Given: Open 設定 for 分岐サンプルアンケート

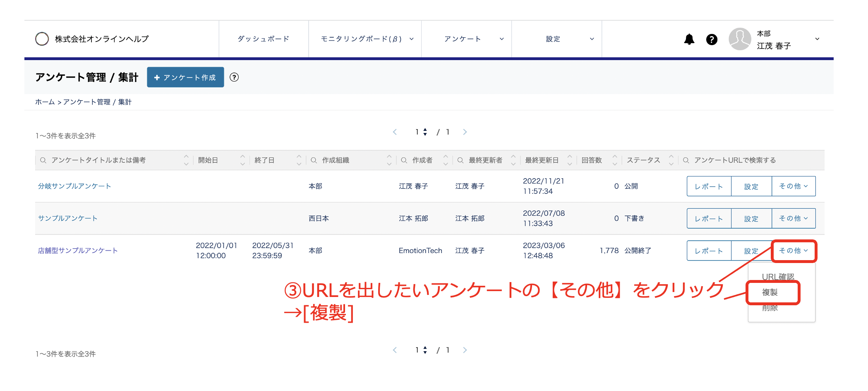Looking at the screenshot, I should (751, 186).
